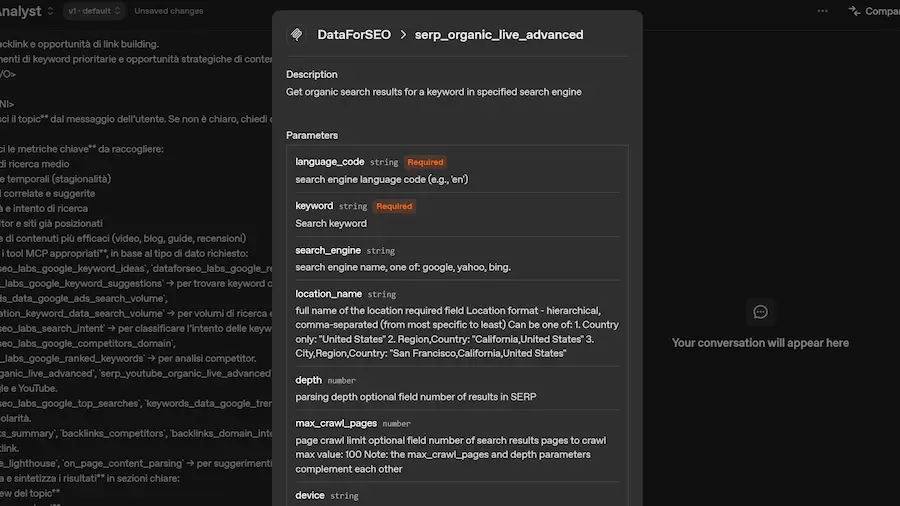900x506 pixels.
Task: Click the Required badge next to keyword
Action: click(394, 206)
